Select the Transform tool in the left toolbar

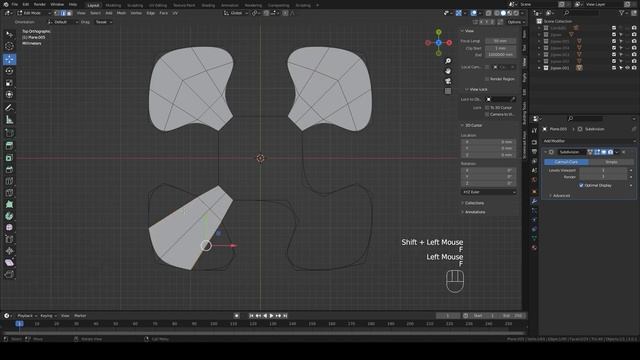click(x=9, y=95)
